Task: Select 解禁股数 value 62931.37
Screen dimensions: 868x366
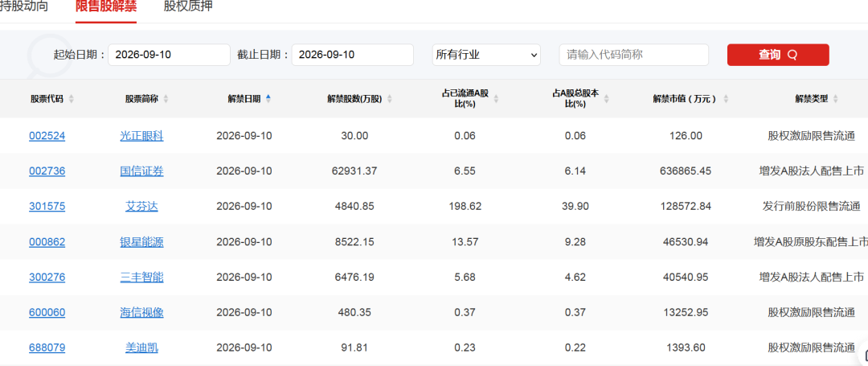Action: [x=354, y=171]
